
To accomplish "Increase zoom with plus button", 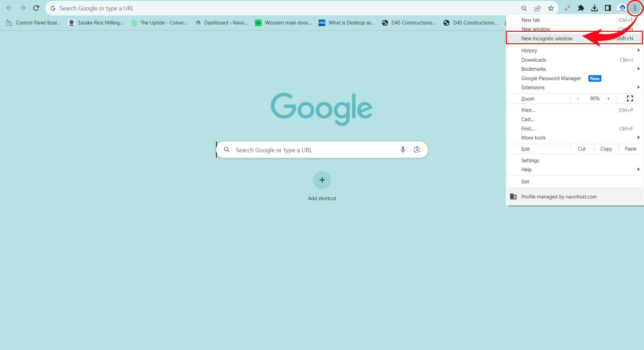I will [x=608, y=99].
